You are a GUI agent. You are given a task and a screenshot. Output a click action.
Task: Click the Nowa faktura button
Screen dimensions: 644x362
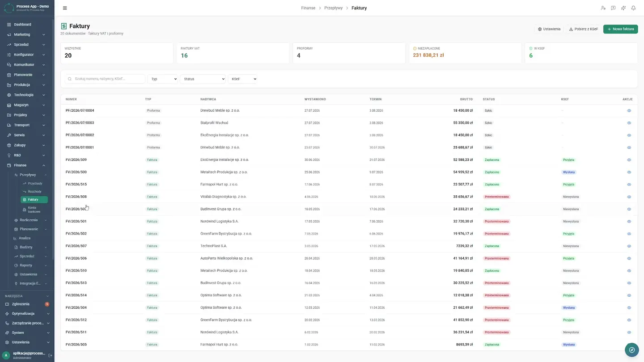click(x=620, y=29)
